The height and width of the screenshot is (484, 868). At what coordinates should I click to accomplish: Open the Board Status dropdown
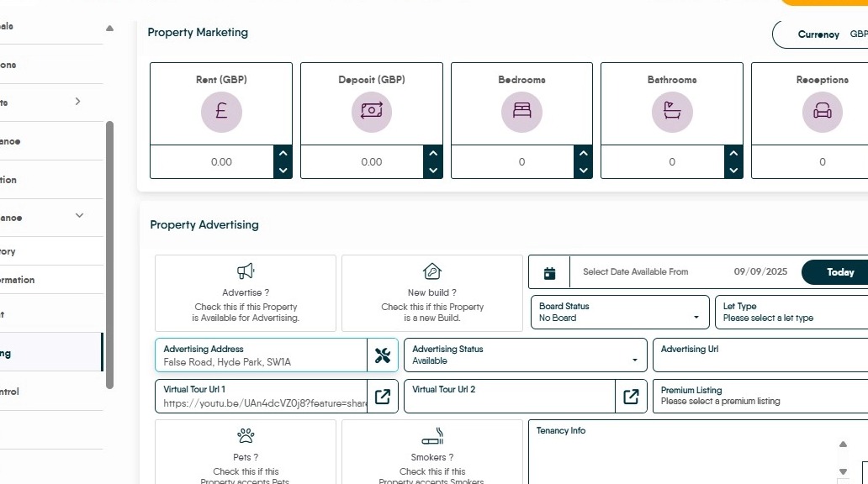tap(620, 313)
